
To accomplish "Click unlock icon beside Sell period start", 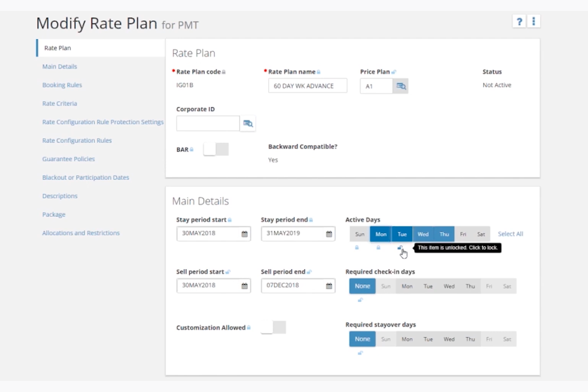I will click(228, 272).
